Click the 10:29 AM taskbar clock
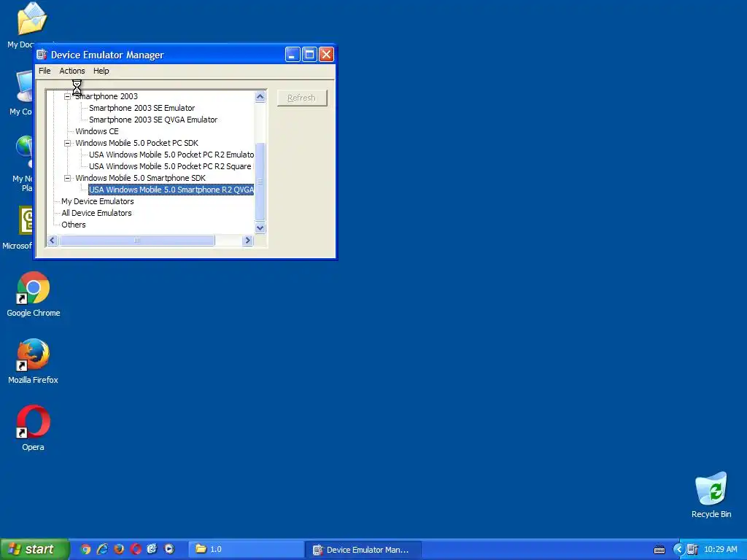 pyautogui.click(x=721, y=550)
